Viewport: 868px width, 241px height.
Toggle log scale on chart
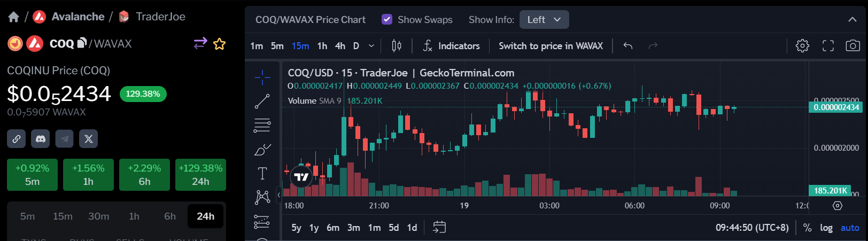(x=826, y=228)
